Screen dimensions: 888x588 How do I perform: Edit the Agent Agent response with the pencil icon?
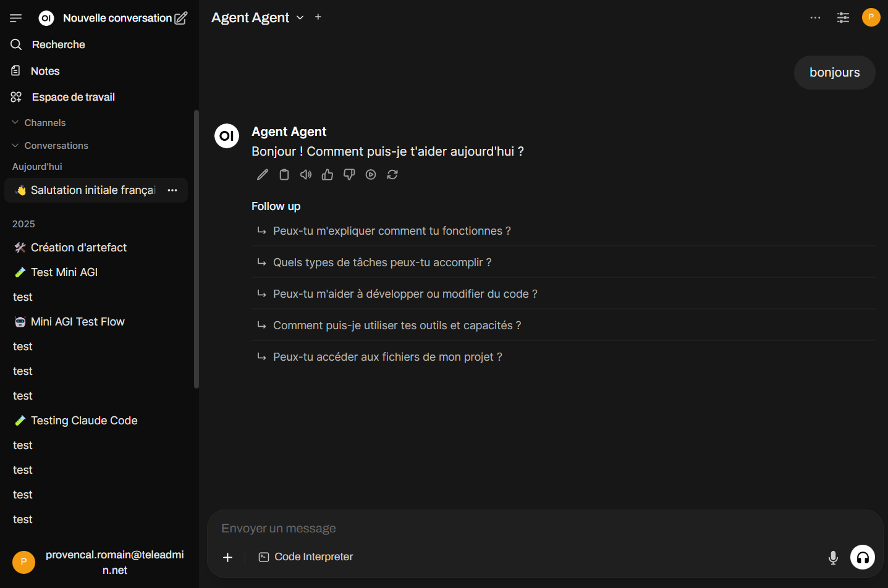(x=262, y=175)
